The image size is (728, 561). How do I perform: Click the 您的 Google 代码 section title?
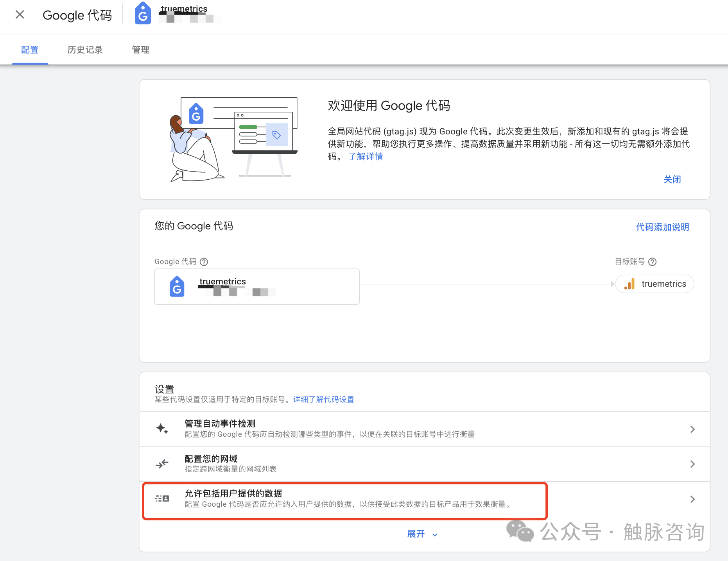pyautogui.click(x=194, y=226)
